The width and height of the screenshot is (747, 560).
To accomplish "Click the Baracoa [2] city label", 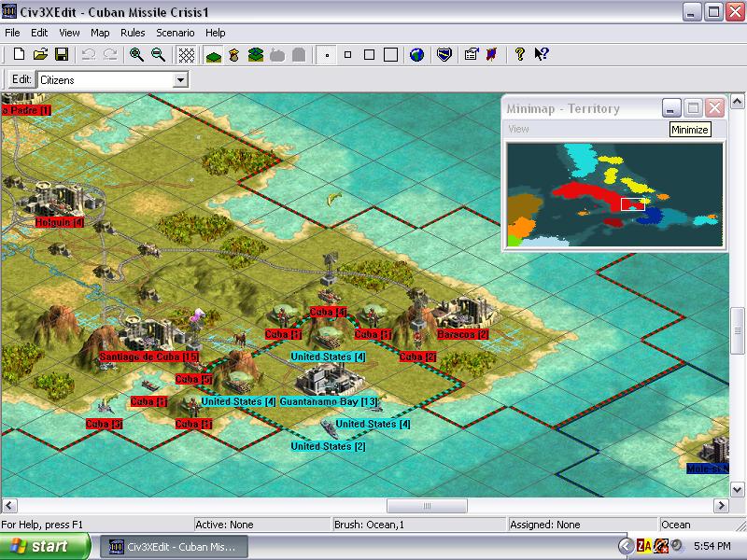I will [x=463, y=334].
